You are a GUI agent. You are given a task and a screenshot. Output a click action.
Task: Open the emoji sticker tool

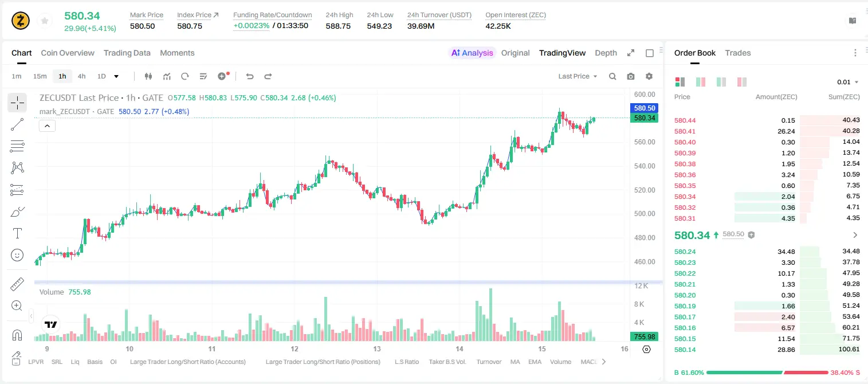pos(17,255)
